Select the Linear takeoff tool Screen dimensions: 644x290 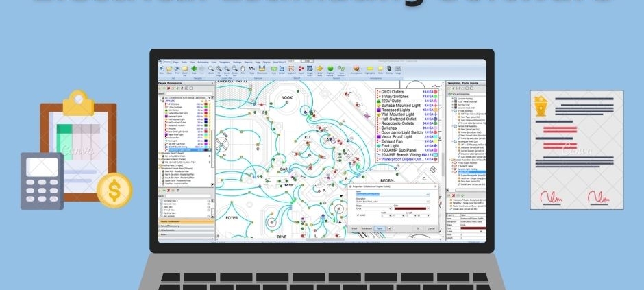(282, 69)
